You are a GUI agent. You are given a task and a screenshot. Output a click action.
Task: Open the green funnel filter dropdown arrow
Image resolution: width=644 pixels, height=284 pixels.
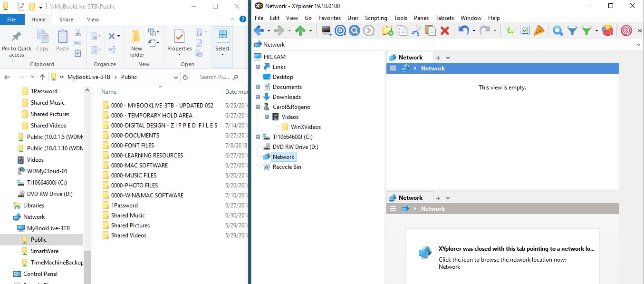(596, 31)
